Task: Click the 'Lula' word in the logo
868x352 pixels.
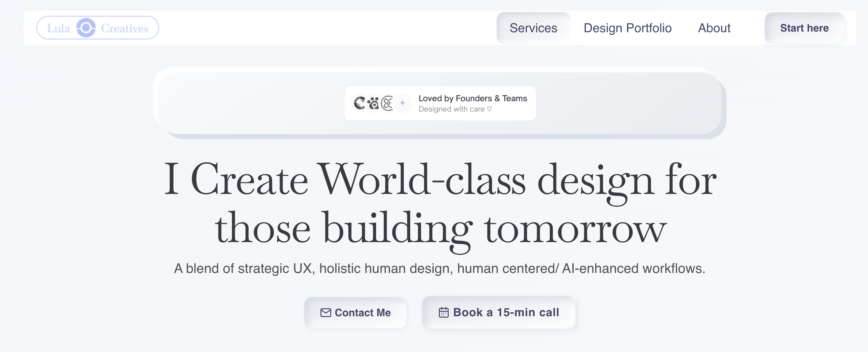Action: pos(58,28)
